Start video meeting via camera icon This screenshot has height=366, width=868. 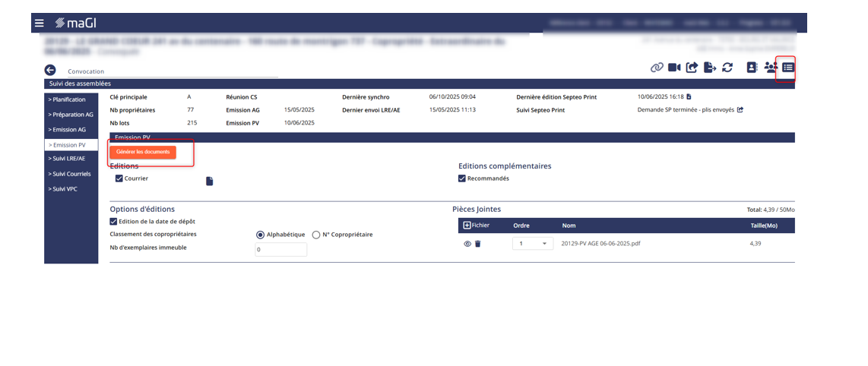click(674, 68)
